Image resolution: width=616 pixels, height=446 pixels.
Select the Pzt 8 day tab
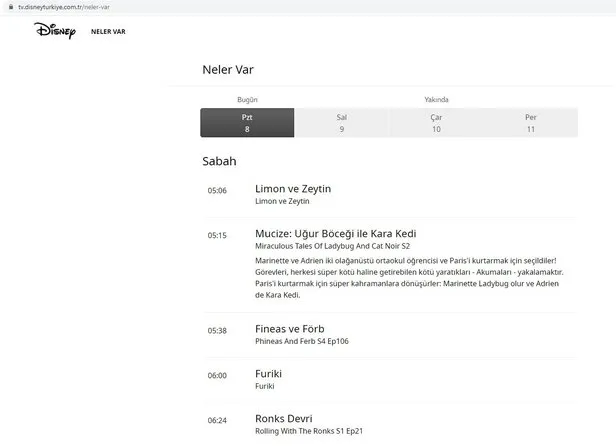click(x=247, y=123)
